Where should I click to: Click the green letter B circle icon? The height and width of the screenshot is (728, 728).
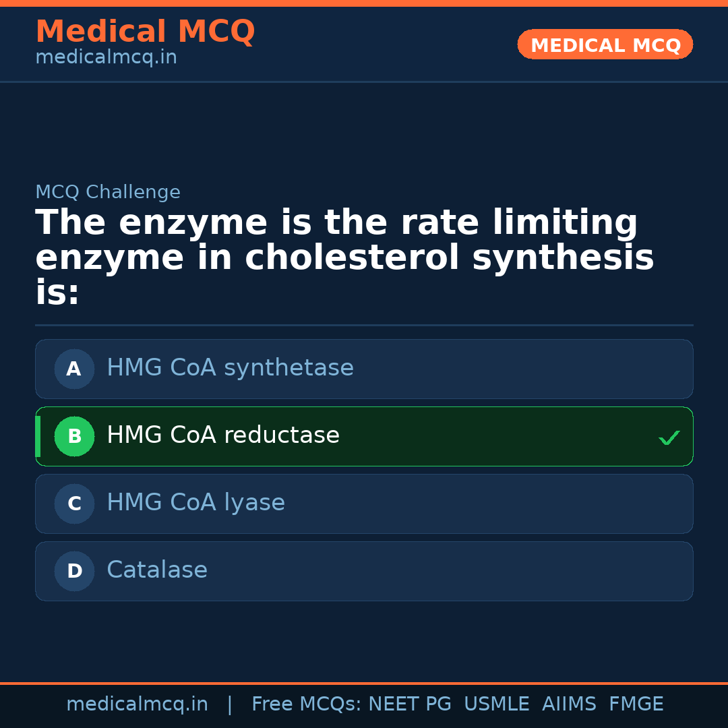point(74,436)
